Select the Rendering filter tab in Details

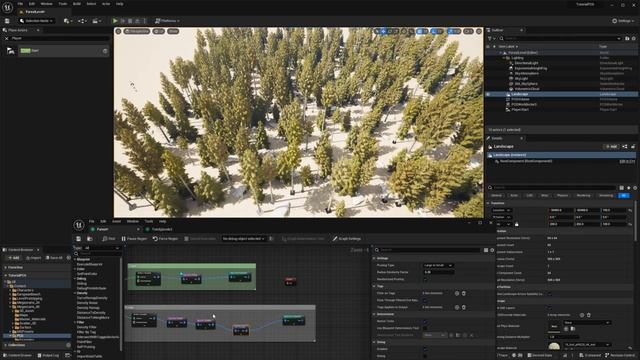pyautogui.click(x=584, y=196)
